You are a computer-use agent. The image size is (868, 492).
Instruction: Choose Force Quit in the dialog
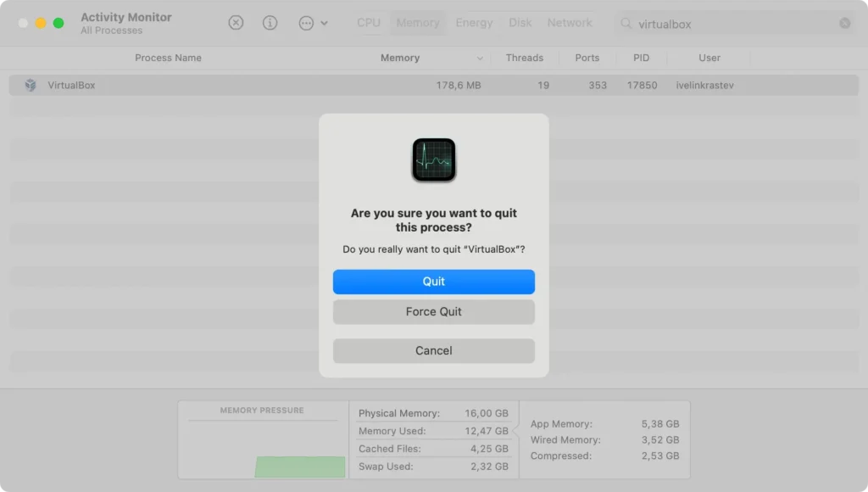click(x=433, y=312)
